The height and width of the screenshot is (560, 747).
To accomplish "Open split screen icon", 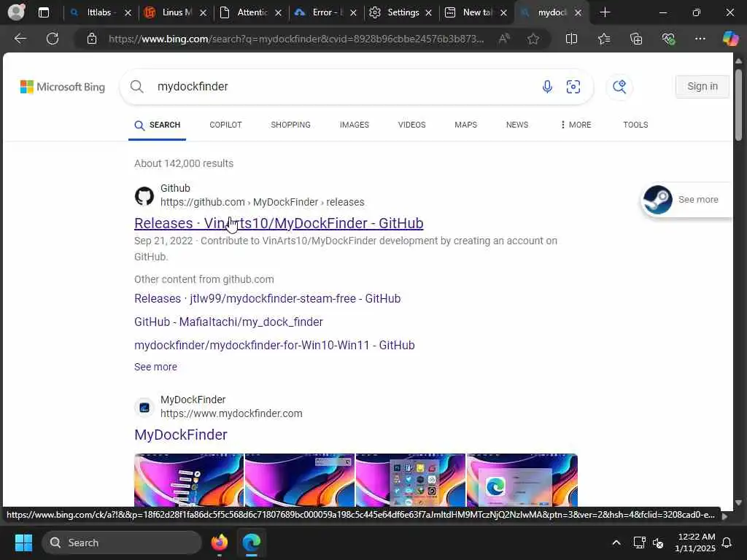I will coord(571,39).
